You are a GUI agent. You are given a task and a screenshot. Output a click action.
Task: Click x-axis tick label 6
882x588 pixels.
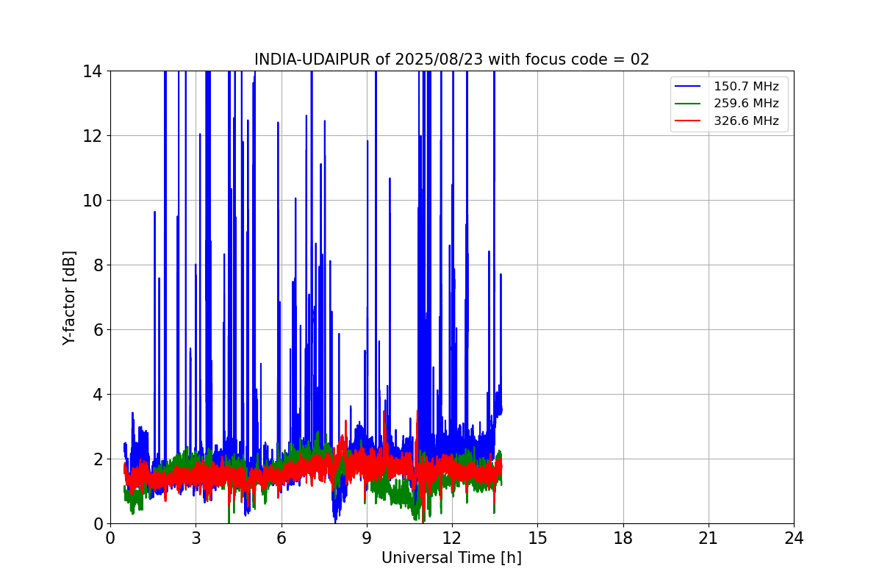(x=281, y=538)
